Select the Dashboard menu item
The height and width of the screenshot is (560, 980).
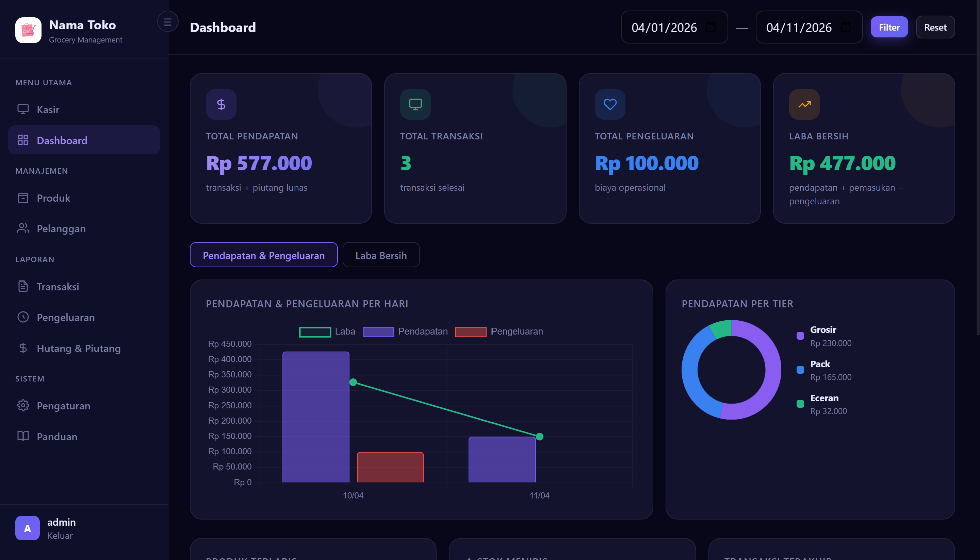pos(84,140)
